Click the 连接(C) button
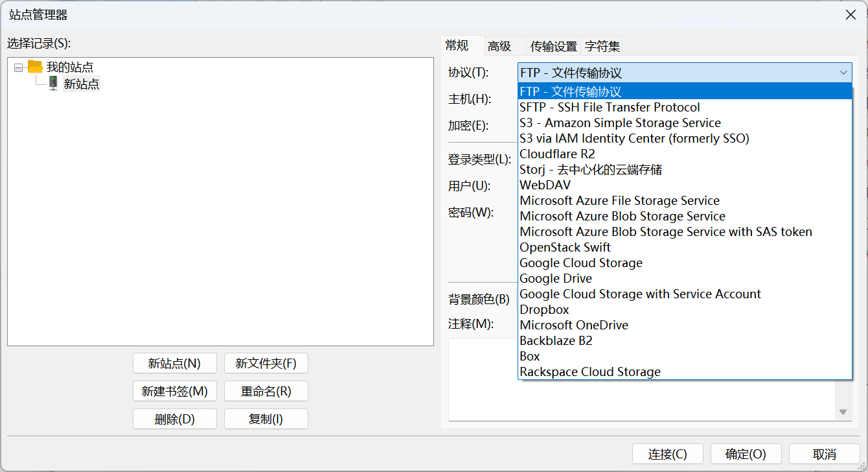Screen dimensions: 868x472 [668, 454]
